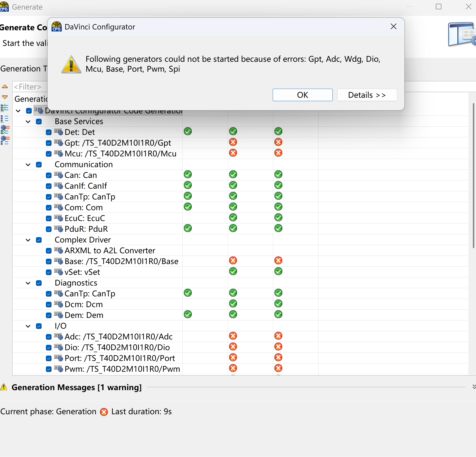
Task: Collapse the DaVinci Configurator Code Generator root
Action: tap(18, 111)
